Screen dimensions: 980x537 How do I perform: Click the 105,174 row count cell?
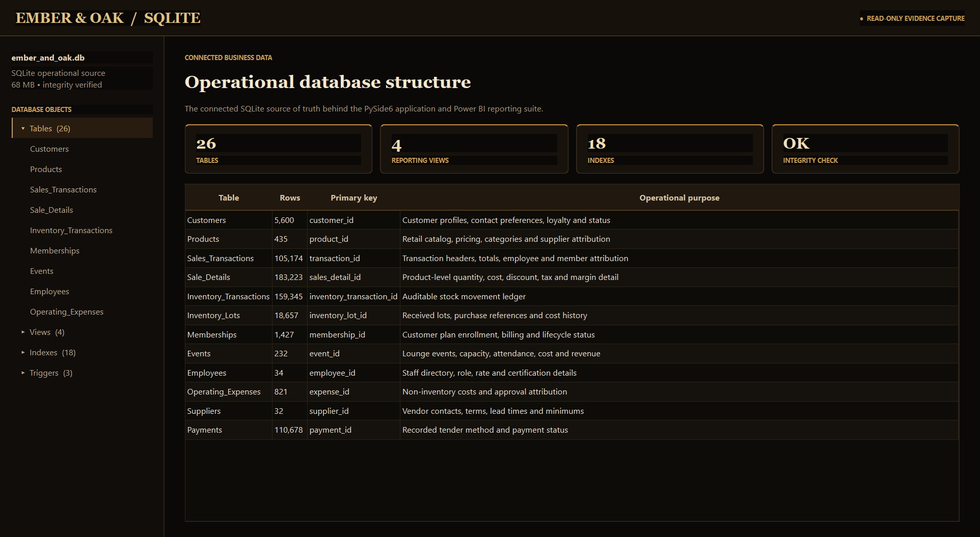[290, 258]
